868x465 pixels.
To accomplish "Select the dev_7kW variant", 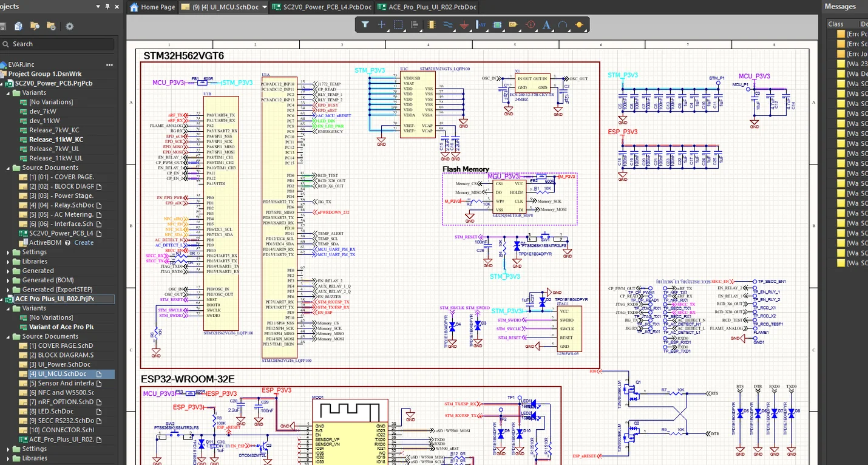I will [x=42, y=112].
